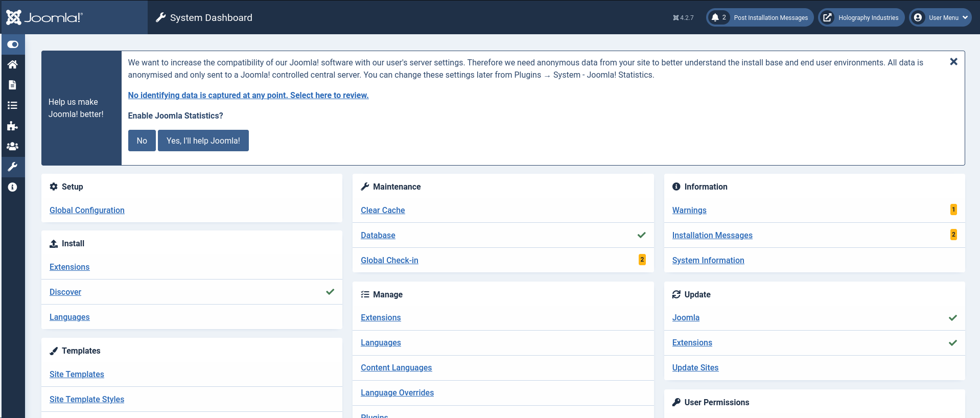Click the Update refresh icon

pyautogui.click(x=676, y=294)
